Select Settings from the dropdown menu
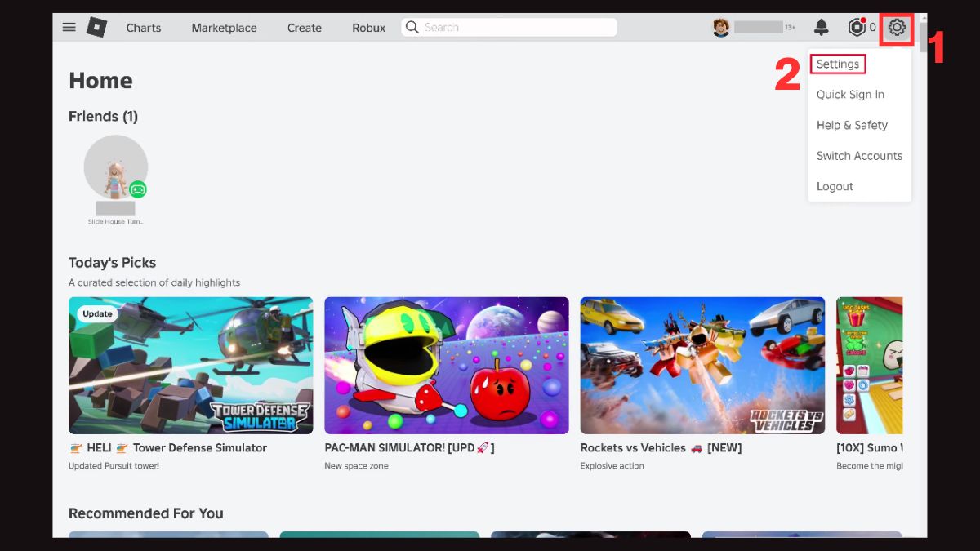 [x=838, y=64]
